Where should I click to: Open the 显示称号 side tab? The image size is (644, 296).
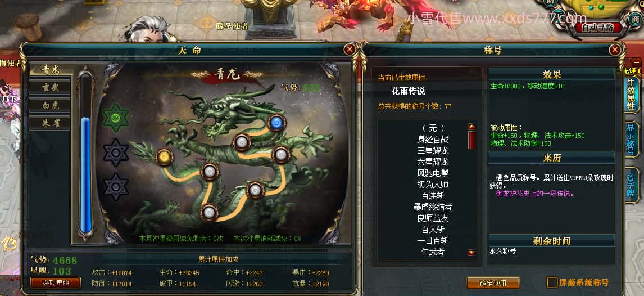click(631, 139)
